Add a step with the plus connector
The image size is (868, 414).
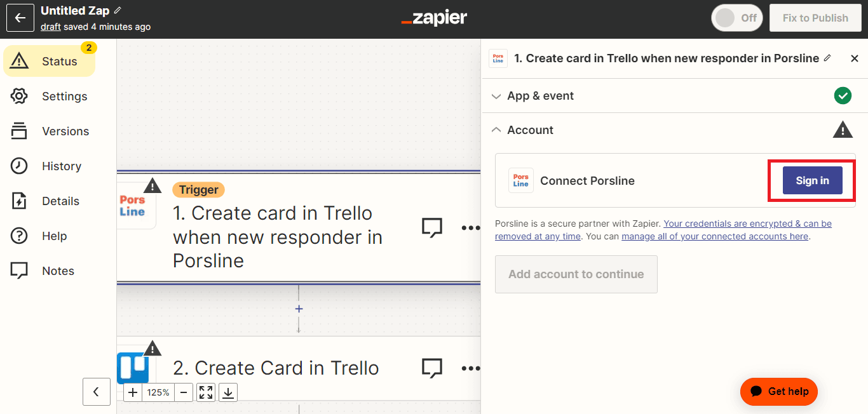coord(299,309)
